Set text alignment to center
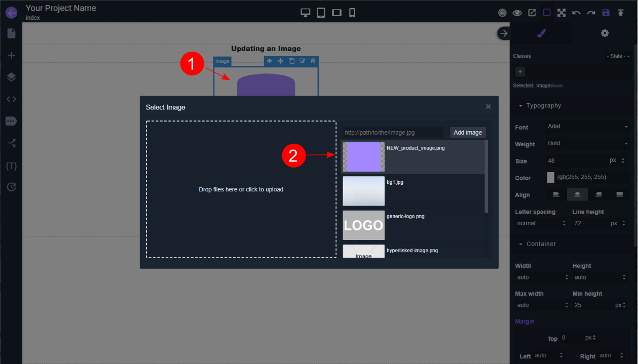The image size is (638, 364). tap(577, 194)
